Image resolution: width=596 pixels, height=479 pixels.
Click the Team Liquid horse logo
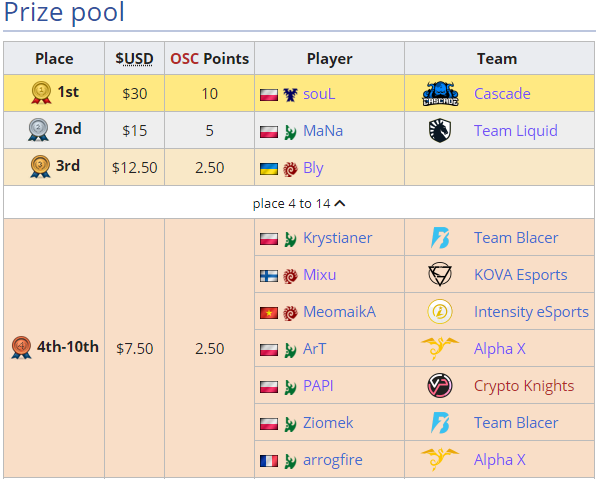(x=440, y=130)
